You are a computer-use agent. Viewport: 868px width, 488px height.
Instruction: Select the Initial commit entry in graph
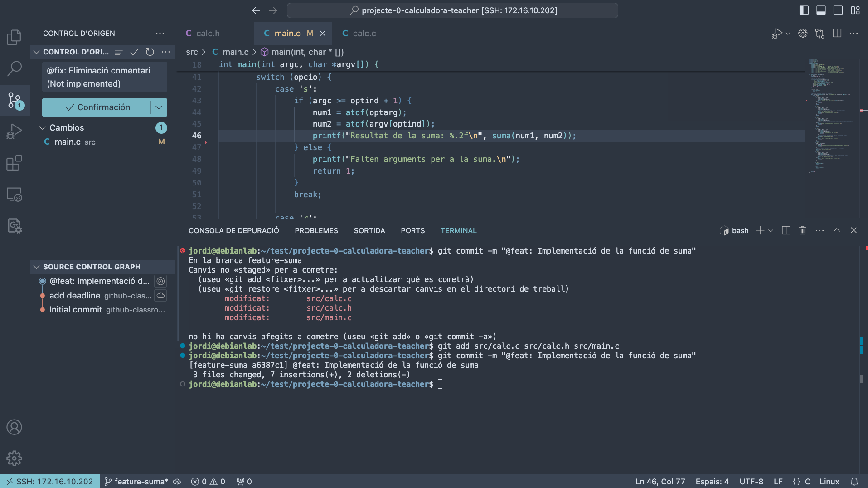(x=107, y=309)
